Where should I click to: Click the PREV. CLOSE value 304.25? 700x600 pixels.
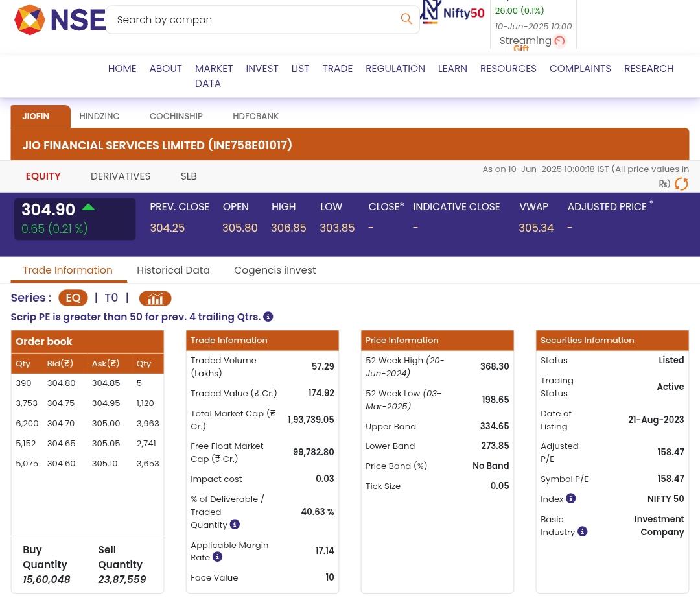point(167,228)
